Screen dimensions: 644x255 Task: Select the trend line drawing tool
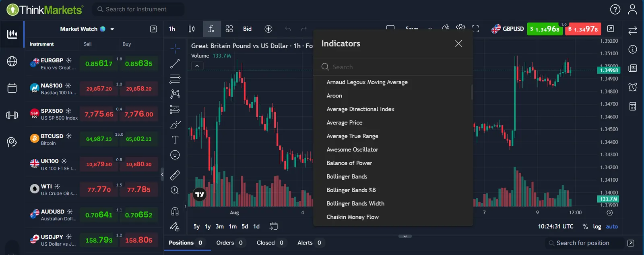pos(175,64)
